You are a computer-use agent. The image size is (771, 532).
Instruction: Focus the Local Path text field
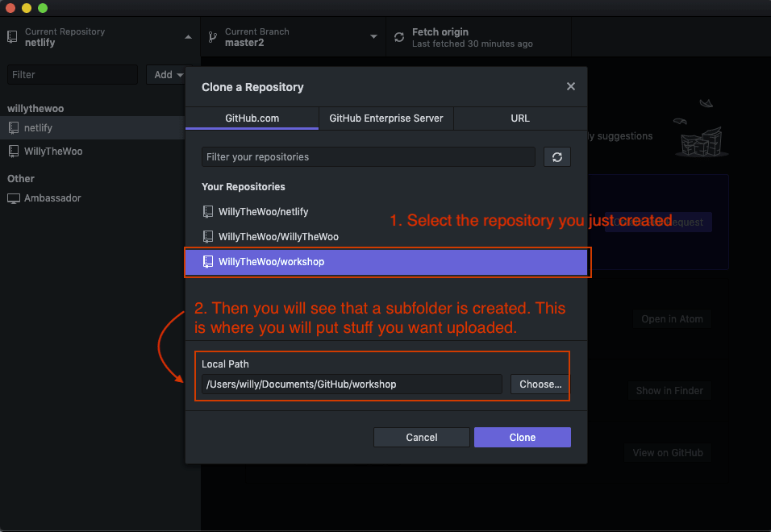[x=352, y=384]
